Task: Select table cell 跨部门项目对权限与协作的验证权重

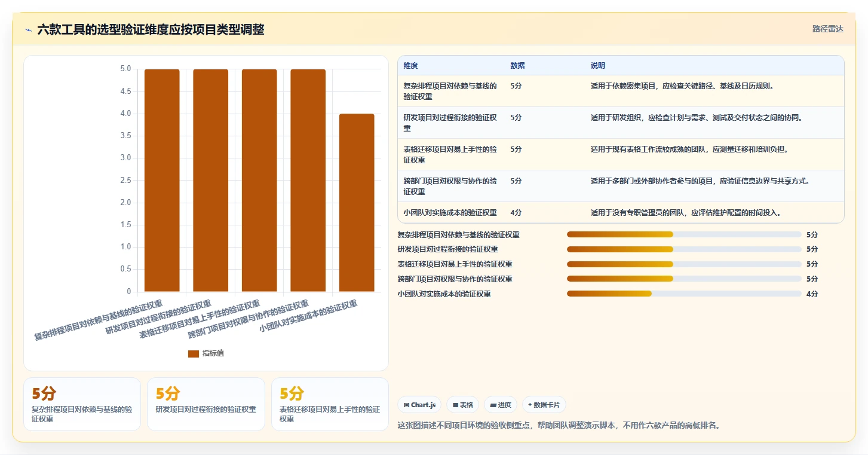Action: pos(450,186)
